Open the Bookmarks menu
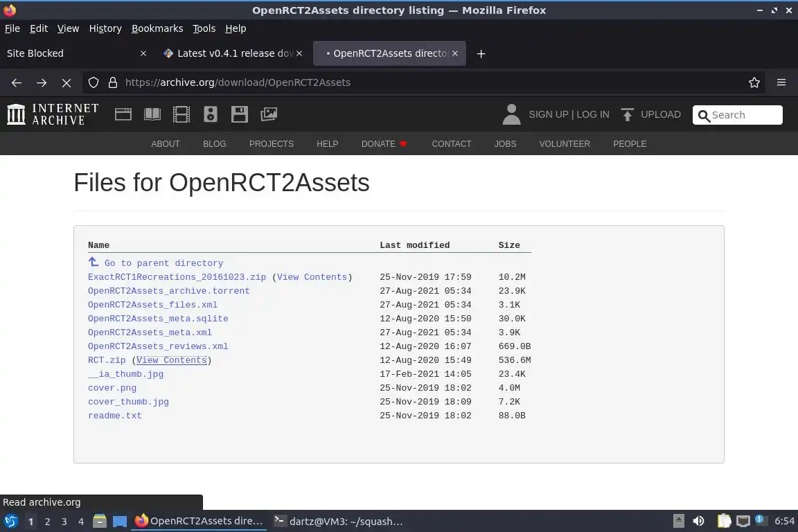The image size is (798, 532). pyautogui.click(x=157, y=28)
